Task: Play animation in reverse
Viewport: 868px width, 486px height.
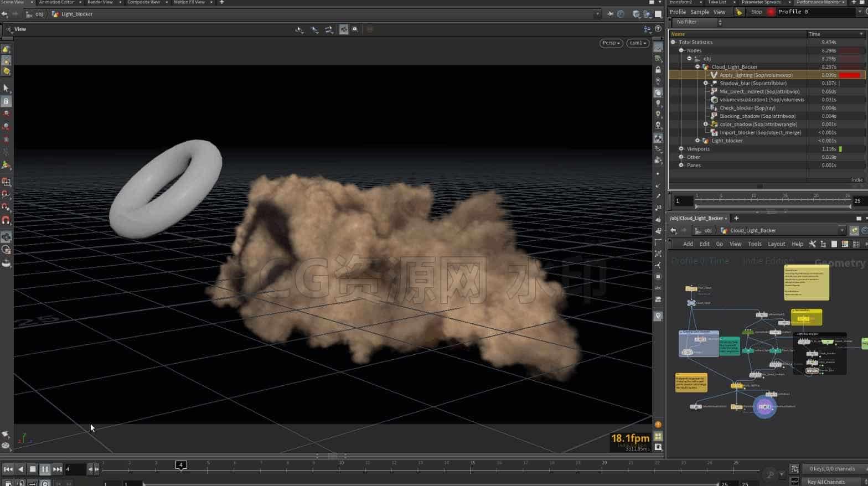Action: click(x=20, y=469)
